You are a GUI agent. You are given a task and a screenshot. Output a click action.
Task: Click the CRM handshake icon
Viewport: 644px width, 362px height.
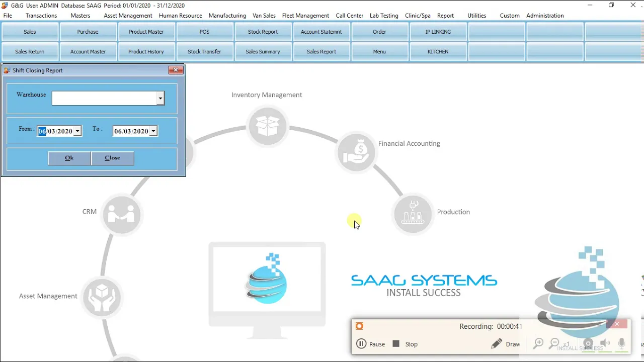tap(122, 215)
